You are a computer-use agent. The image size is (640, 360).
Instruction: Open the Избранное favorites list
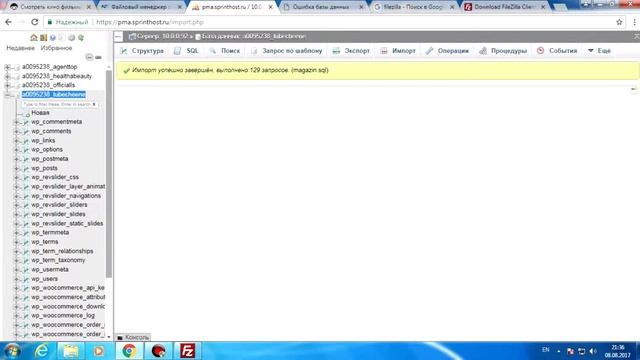pyautogui.click(x=56, y=48)
